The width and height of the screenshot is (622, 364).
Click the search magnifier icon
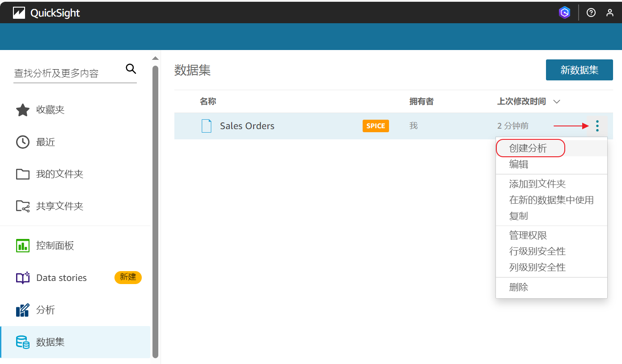131,69
